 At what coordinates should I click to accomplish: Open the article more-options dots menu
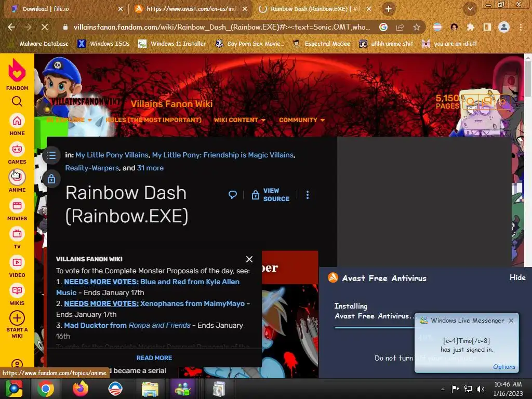pos(308,195)
